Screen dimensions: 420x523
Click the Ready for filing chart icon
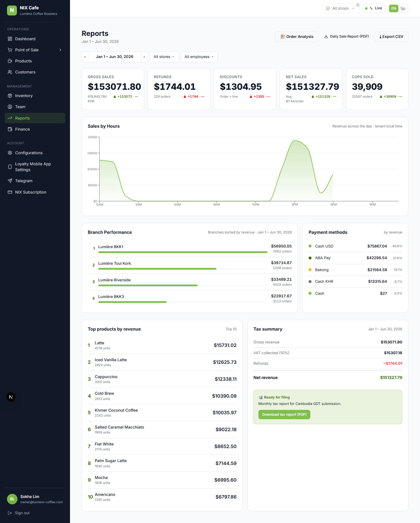point(260,397)
